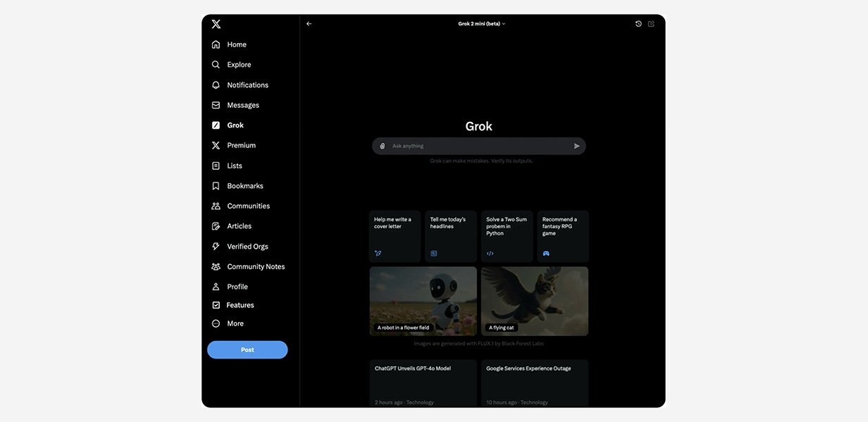Screen dimensions: 868x422
Task: Click the X logo icon
Action: 216,24
